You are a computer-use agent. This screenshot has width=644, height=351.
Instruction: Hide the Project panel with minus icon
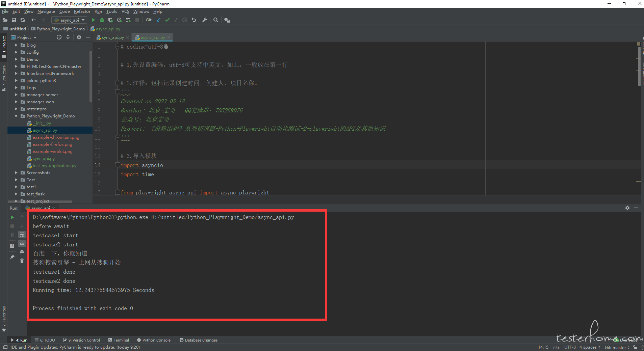[88, 37]
